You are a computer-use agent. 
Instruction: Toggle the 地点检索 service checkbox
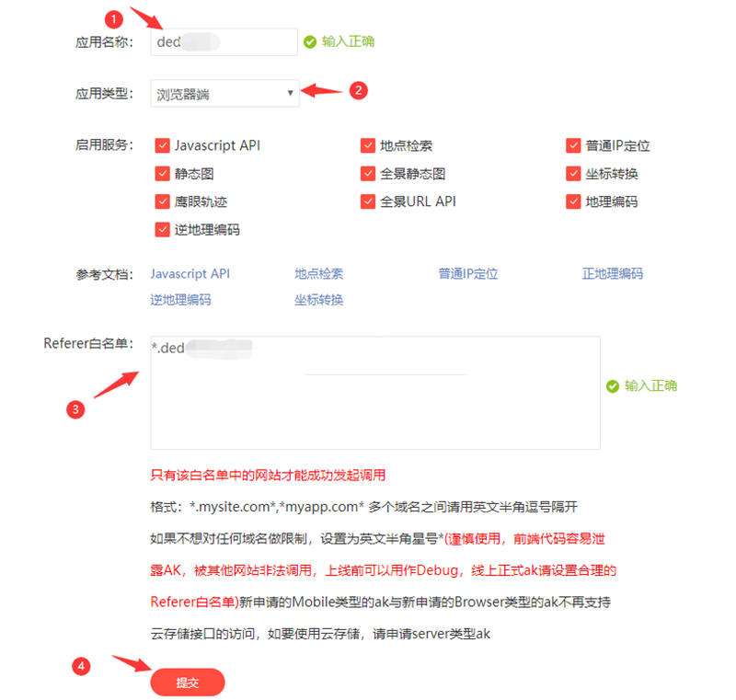tap(368, 145)
